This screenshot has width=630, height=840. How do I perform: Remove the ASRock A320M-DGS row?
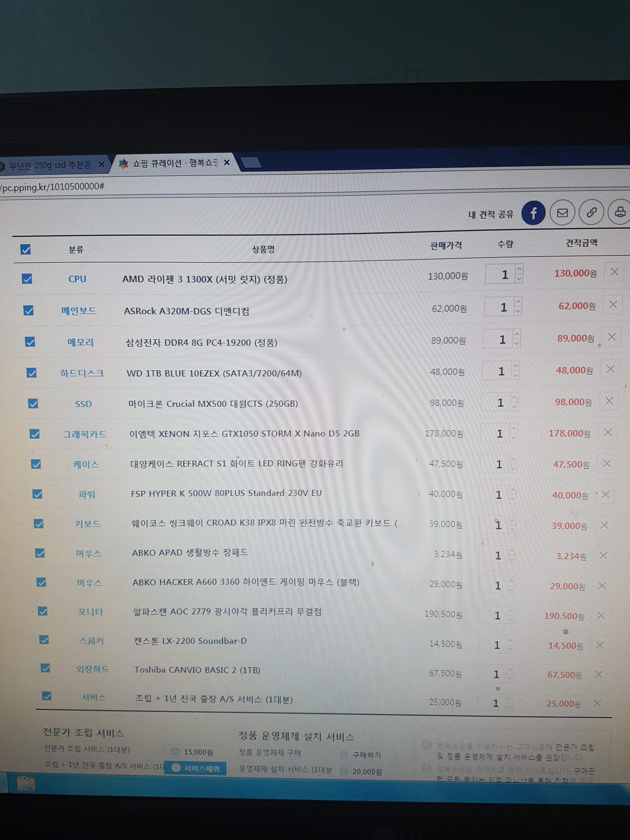point(613,305)
